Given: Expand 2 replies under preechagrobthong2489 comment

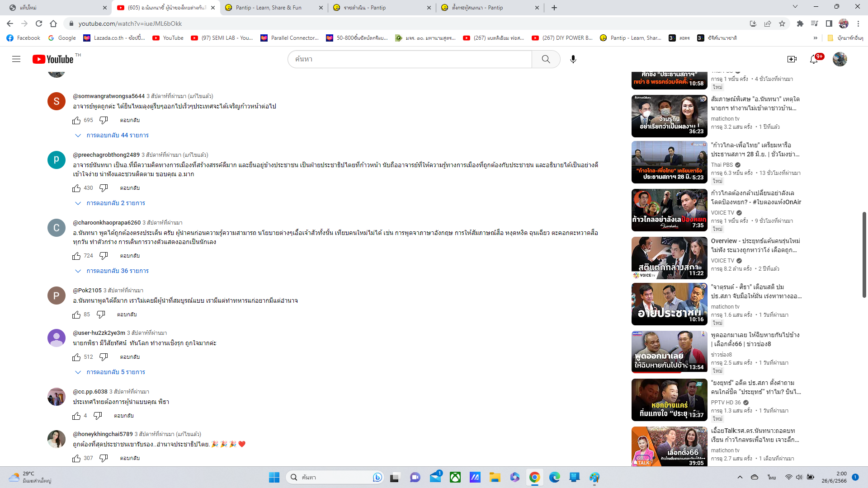Looking at the screenshot, I should click(x=110, y=203).
